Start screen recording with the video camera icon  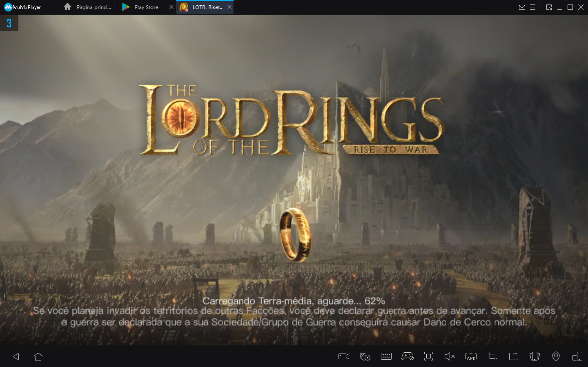click(x=343, y=356)
